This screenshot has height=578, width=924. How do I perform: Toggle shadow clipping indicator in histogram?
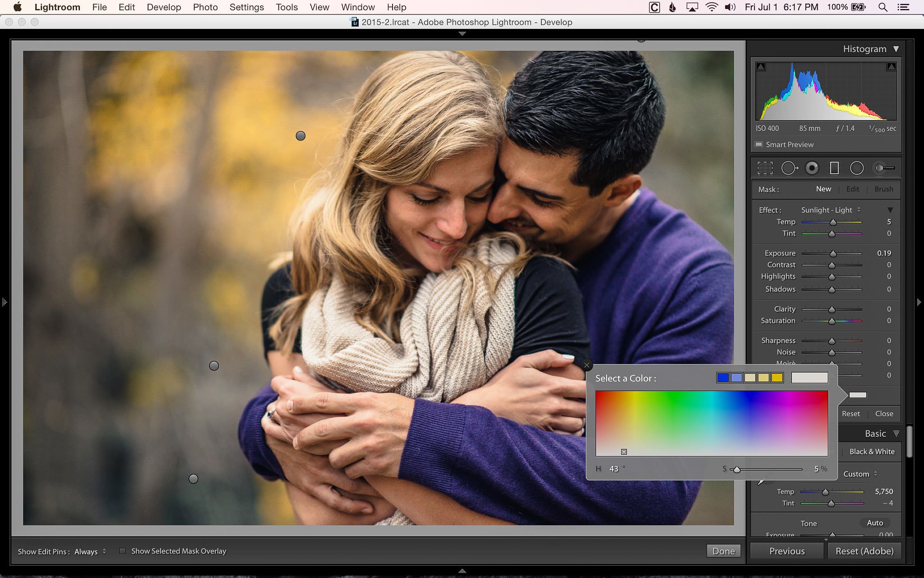point(761,67)
